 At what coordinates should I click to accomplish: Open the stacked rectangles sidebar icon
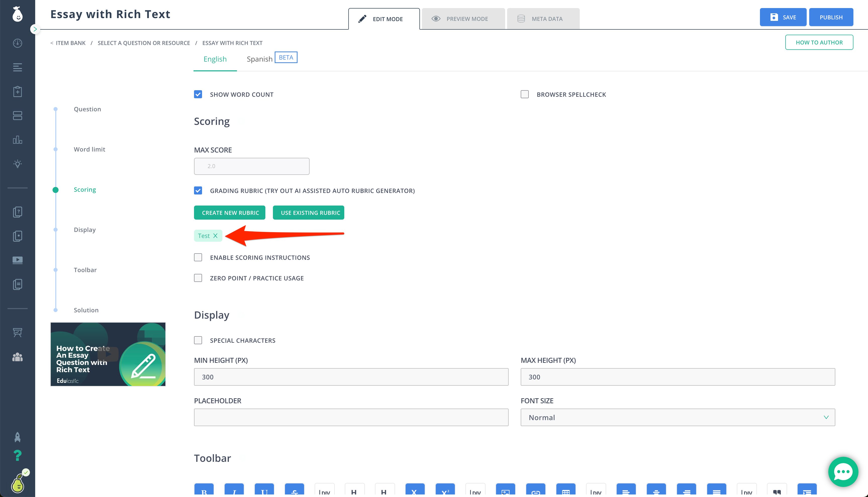click(x=17, y=116)
